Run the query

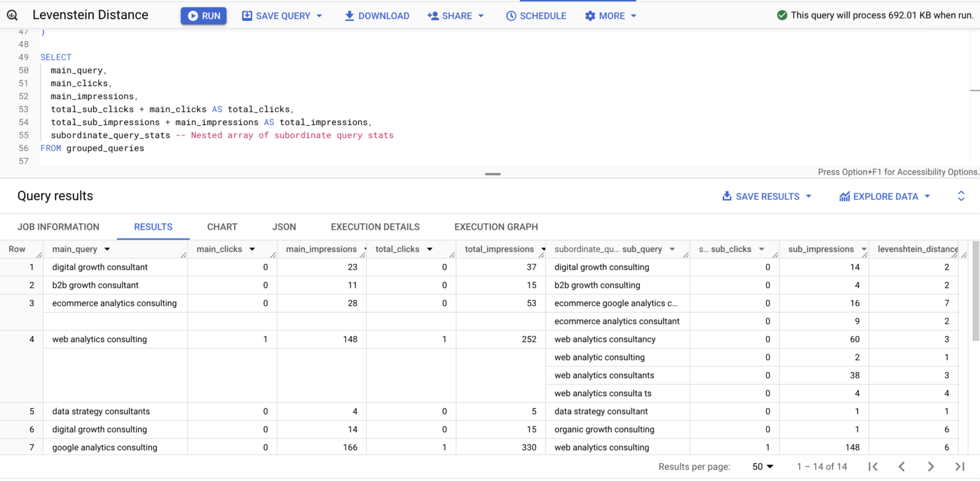(x=203, y=15)
